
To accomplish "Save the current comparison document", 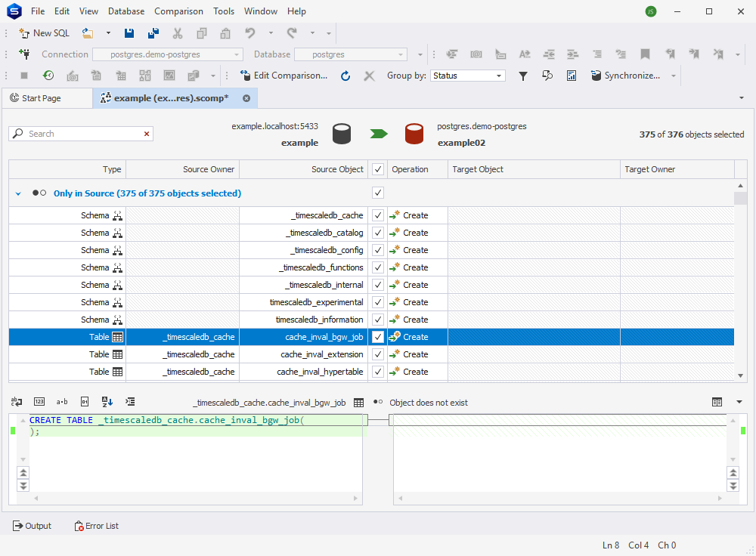I will [x=129, y=32].
